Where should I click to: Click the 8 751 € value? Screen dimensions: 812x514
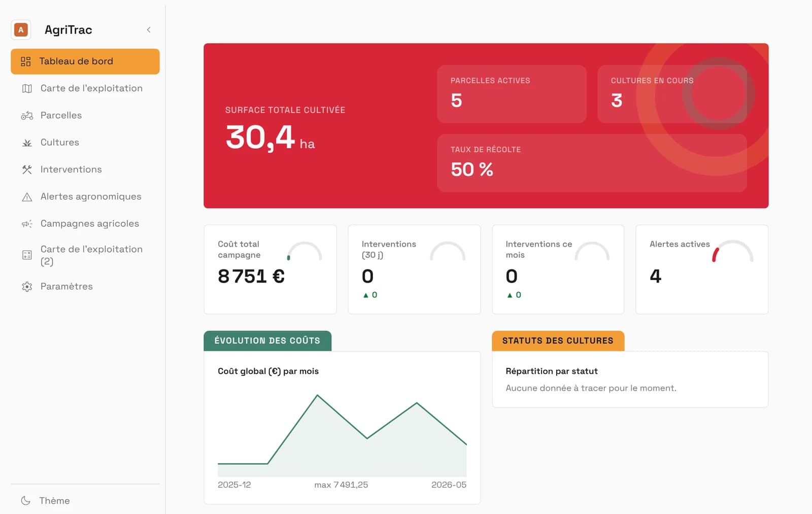(251, 277)
